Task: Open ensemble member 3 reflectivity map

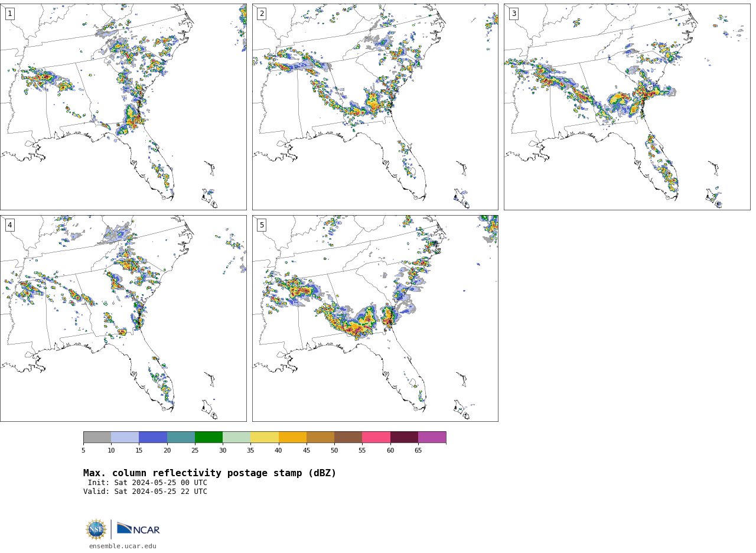Action: [x=627, y=107]
